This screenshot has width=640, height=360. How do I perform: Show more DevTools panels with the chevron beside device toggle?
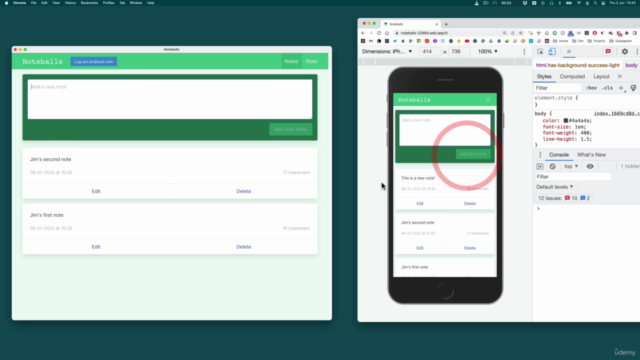coord(569,52)
